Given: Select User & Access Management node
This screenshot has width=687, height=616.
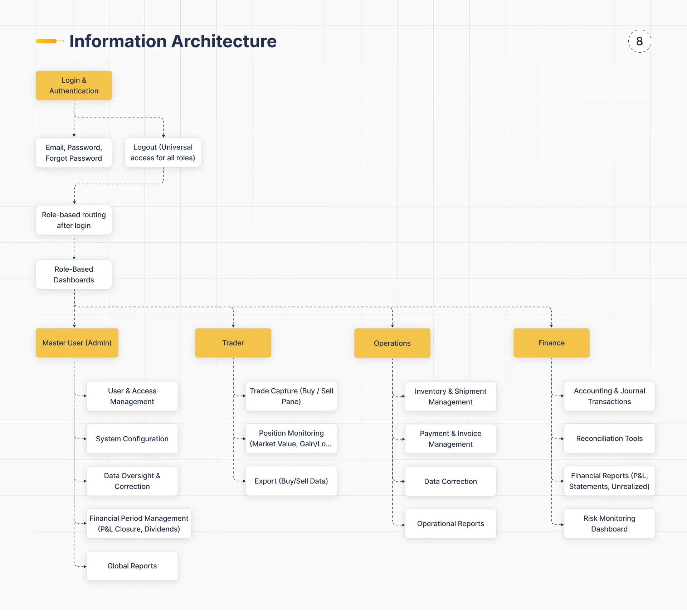Looking at the screenshot, I should pos(132,396).
